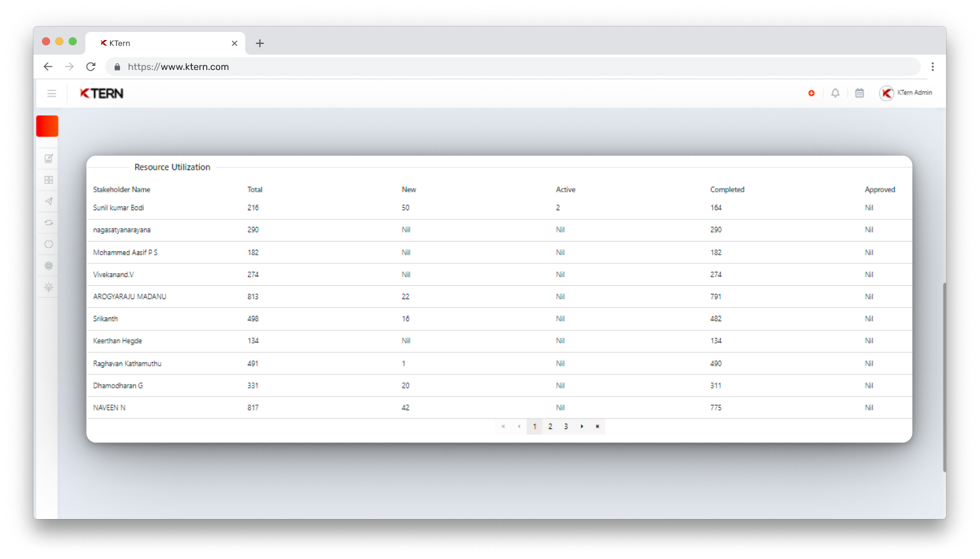The image size is (980, 559).
Task: Open a new browser tab
Action: 260,43
